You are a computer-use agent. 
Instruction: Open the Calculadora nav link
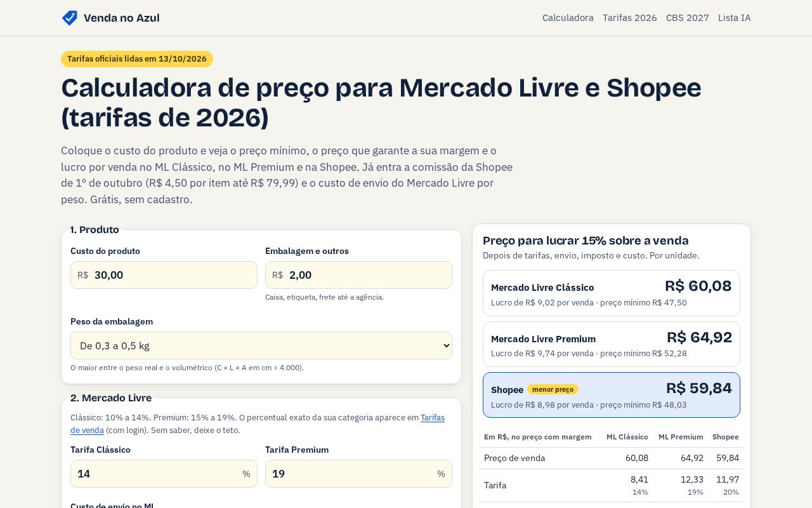click(568, 18)
